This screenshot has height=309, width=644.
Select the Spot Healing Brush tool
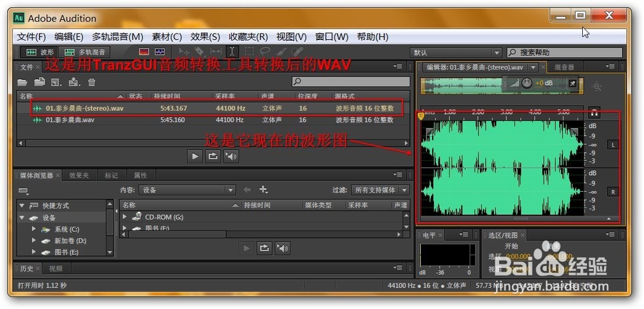296,51
